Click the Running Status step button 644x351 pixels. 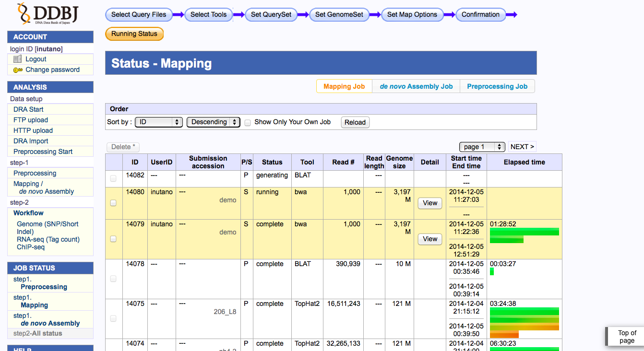coord(134,34)
